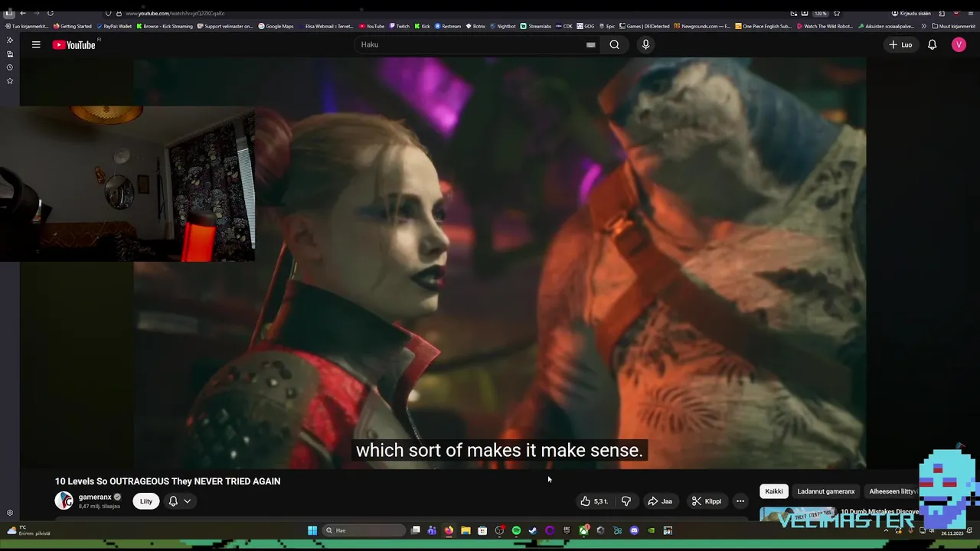Open Task View on the taskbar
This screenshot has height=551, width=980.
416,530
